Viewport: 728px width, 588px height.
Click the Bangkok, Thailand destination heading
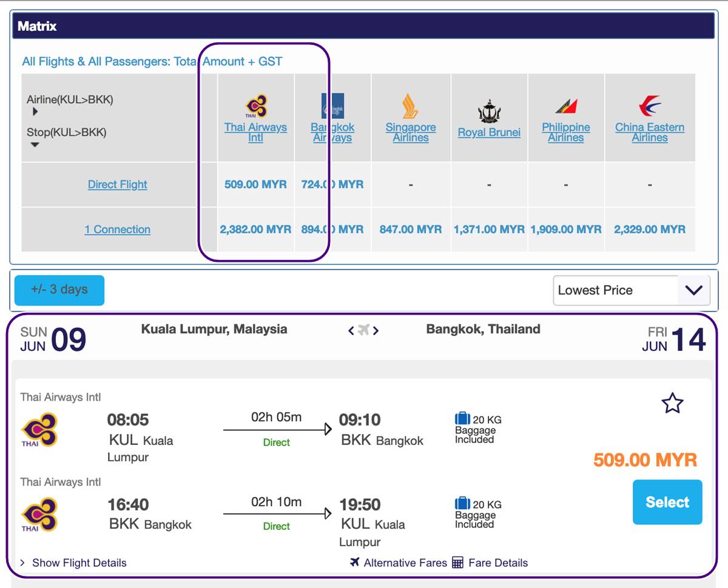[483, 329]
